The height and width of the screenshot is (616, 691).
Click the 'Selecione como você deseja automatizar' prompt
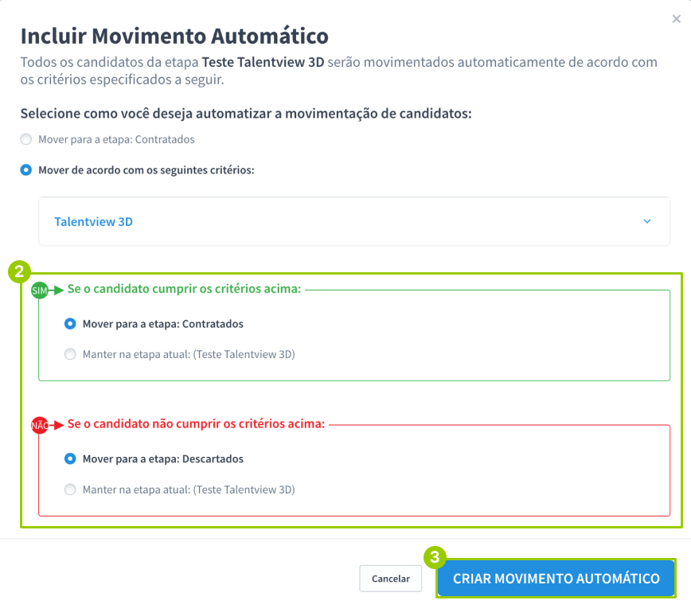(246, 114)
